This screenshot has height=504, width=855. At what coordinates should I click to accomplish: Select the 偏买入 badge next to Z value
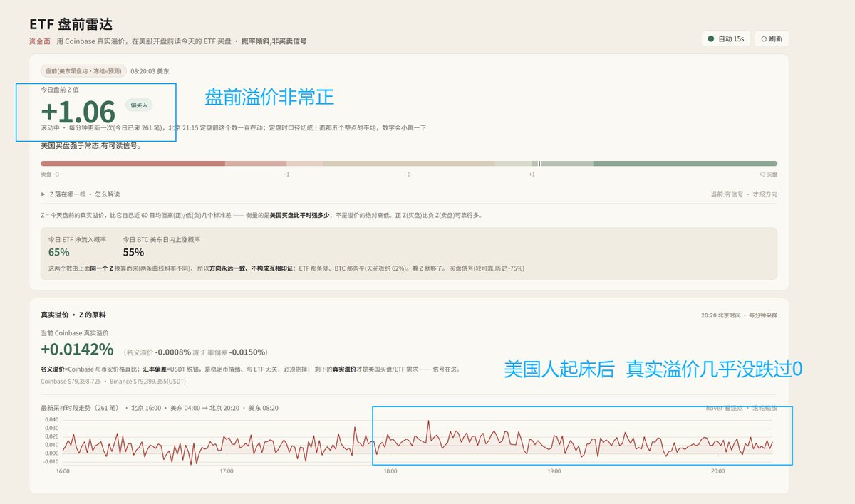pos(139,105)
